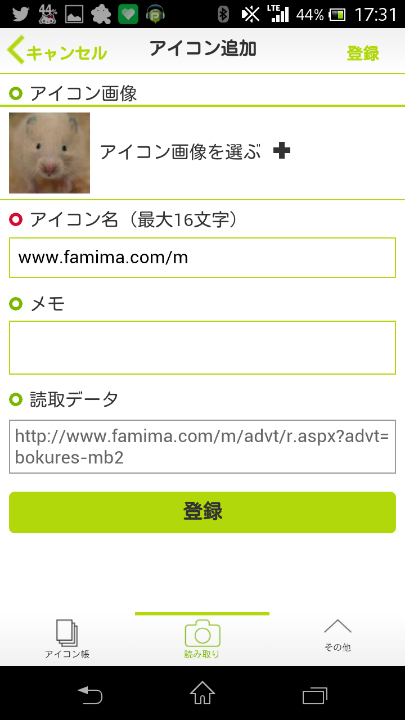
Task: Tap the Android back navigation icon
Action: (90, 695)
